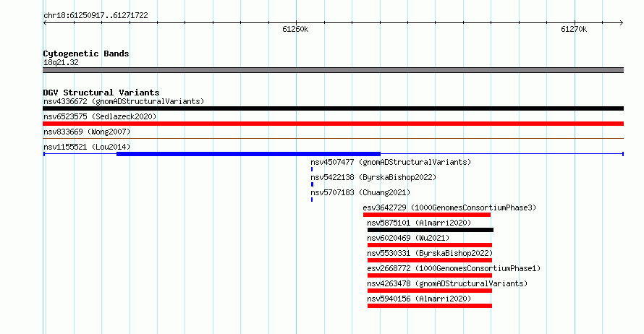Open nsv5530331 ByrskaBishop2022 label
The image size is (644, 334).
430,253
